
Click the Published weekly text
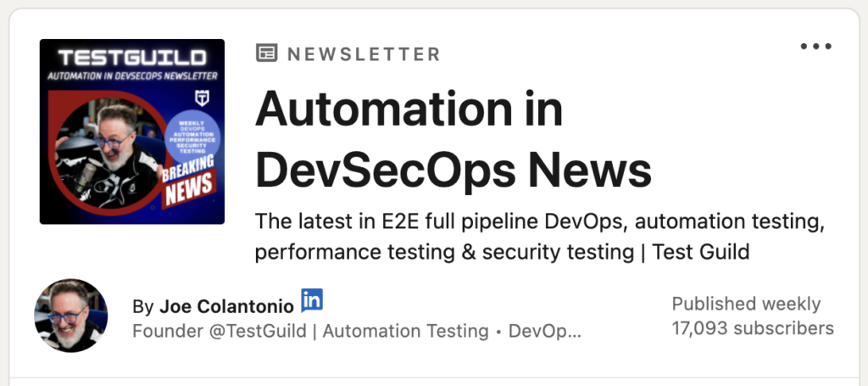point(746,304)
